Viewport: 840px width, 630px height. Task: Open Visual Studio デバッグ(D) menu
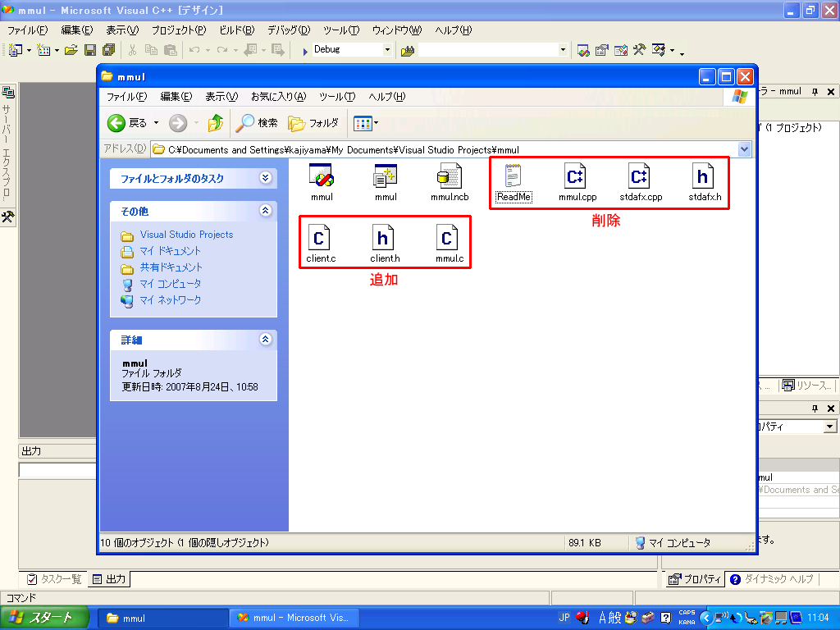289,30
